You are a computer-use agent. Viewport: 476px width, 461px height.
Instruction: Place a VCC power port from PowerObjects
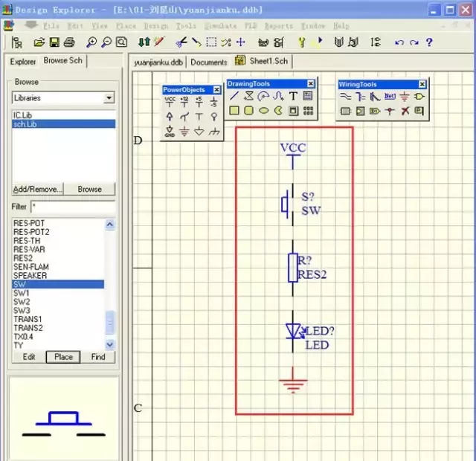170,102
